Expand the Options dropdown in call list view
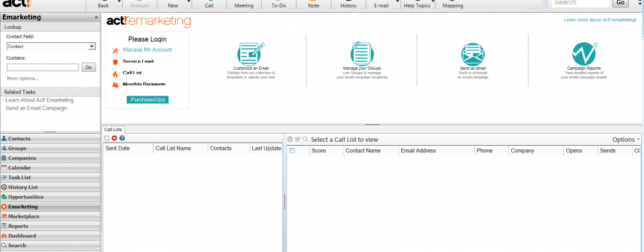This screenshot has height=252, width=644. tap(626, 140)
